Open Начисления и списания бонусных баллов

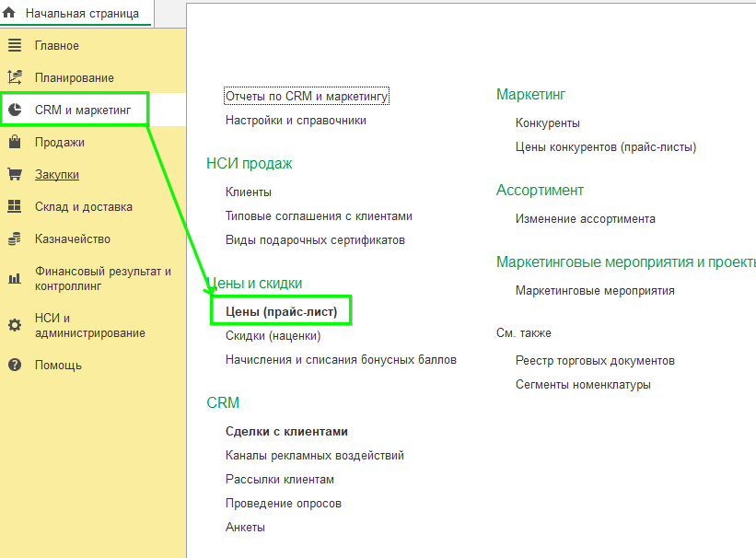341,360
